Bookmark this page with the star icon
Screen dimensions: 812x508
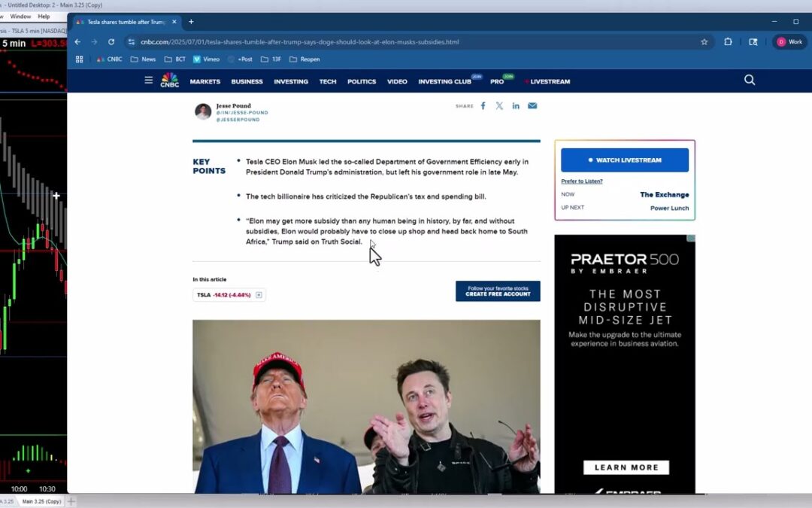(704, 42)
